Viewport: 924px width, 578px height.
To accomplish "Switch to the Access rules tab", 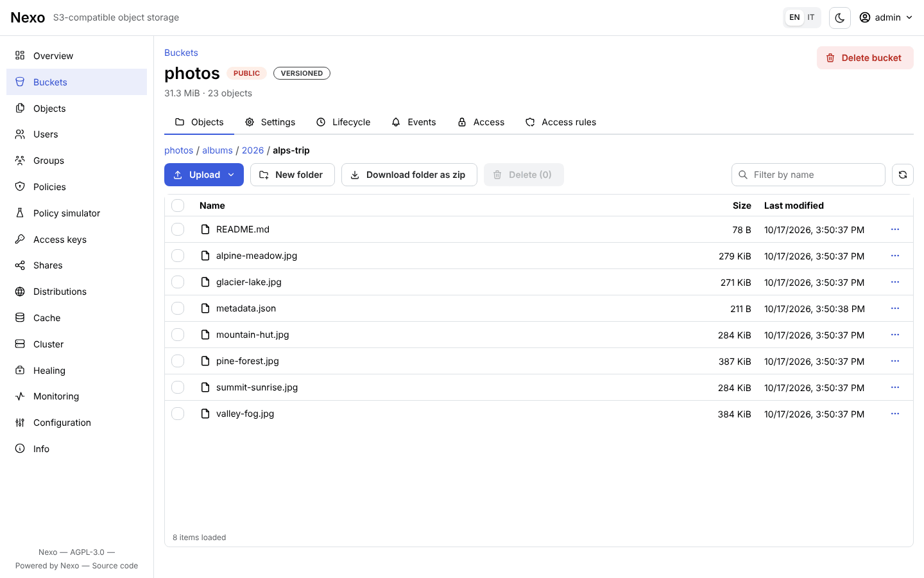I will click(561, 122).
